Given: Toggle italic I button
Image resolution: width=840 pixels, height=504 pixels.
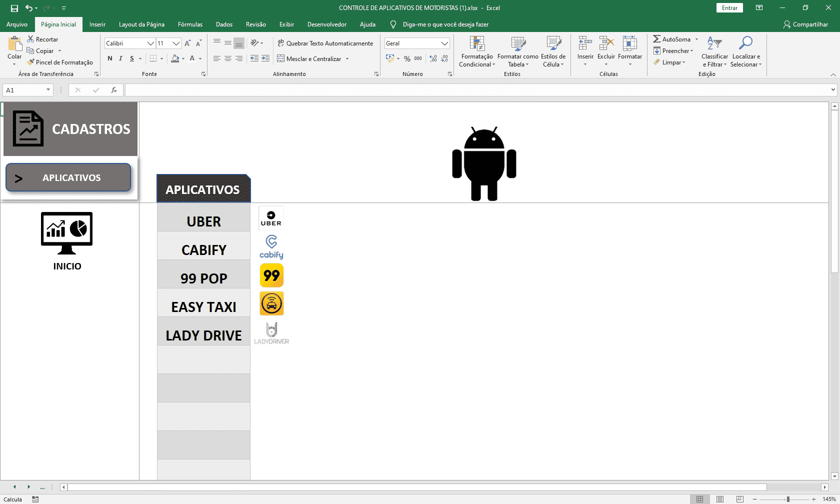Looking at the screenshot, I should coord(120,58).
